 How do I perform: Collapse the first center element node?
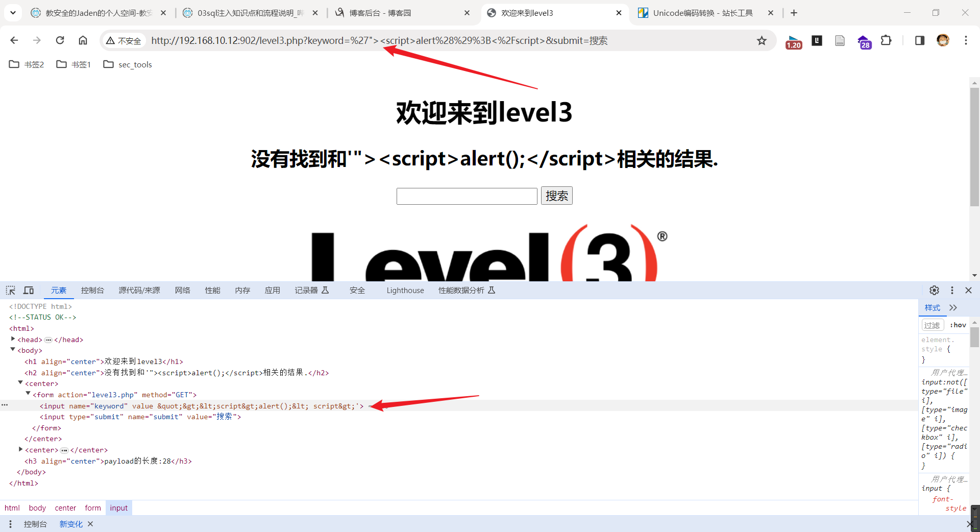point(20,383)
